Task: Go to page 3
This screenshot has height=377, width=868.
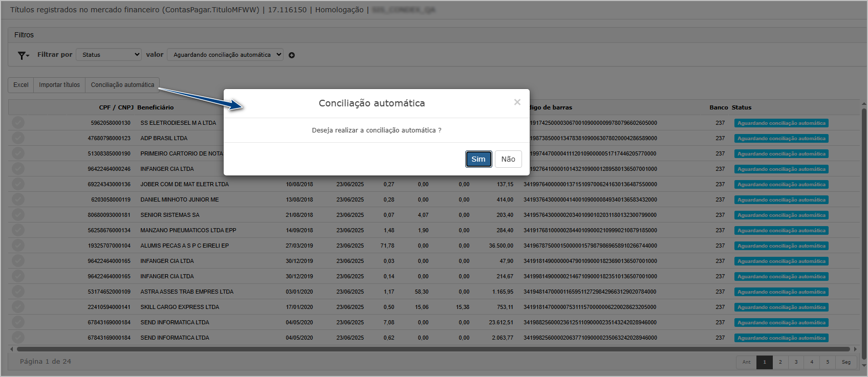Action: (x=796, y=362)
